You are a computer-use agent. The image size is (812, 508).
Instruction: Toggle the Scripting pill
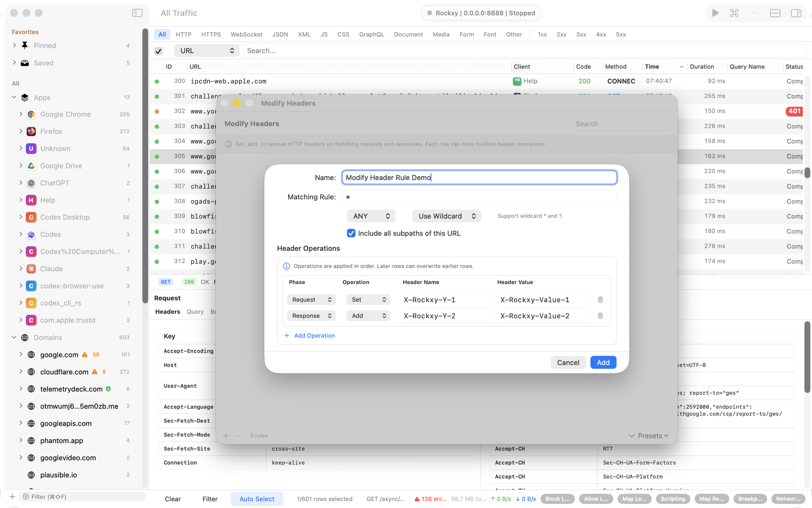coord(673,499)
